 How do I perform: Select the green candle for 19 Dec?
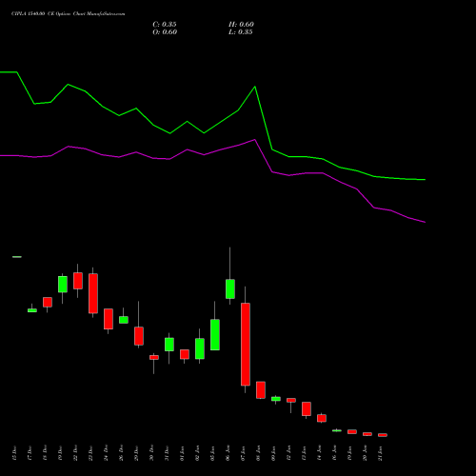click(x=63, y=285)
